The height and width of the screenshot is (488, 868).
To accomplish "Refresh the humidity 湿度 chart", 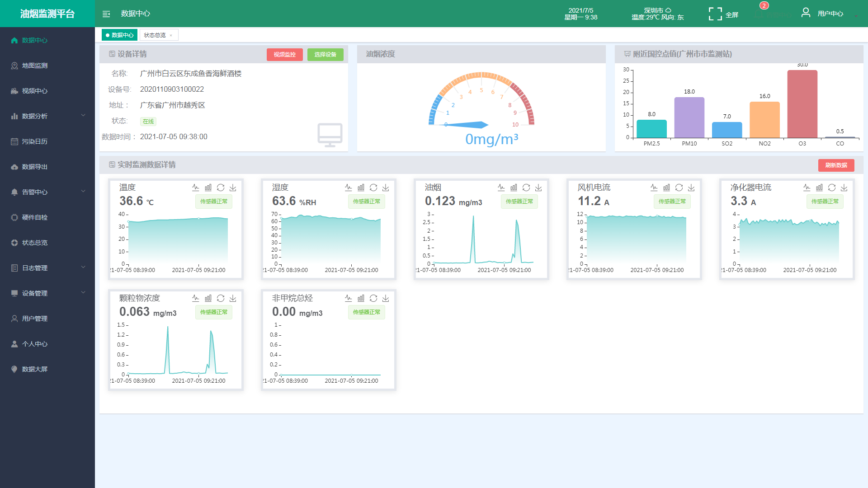I will coord(373,187).
